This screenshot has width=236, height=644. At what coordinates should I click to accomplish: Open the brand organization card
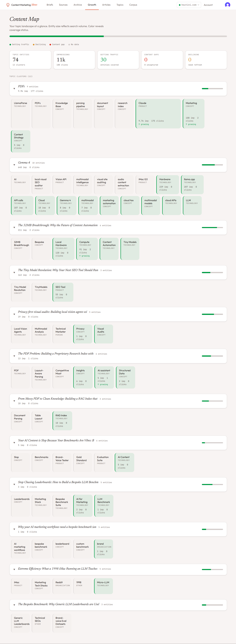pyautogui.click(x=104, y=549)
